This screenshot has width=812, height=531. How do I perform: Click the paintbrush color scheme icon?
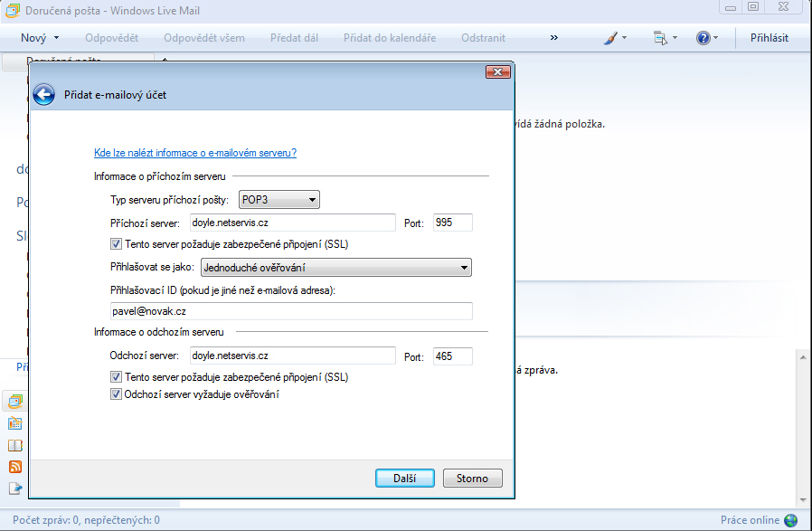tap(610, 38)
